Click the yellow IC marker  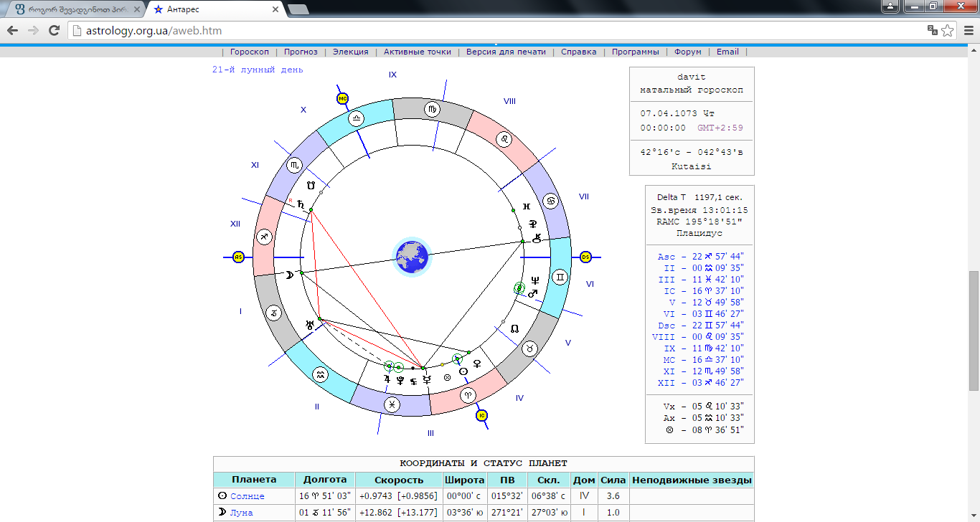coord(482,415)
